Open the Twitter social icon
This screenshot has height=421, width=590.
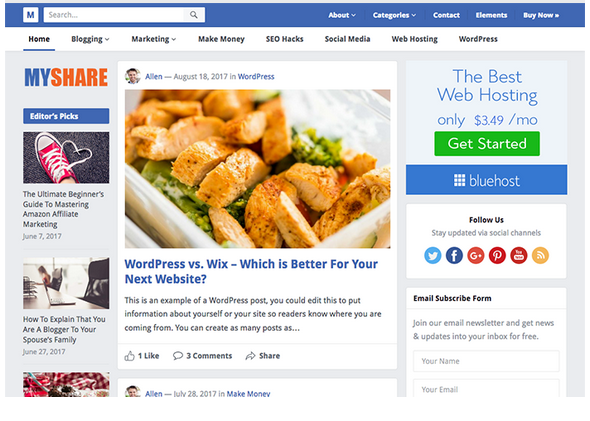click(x=433, y=255)
